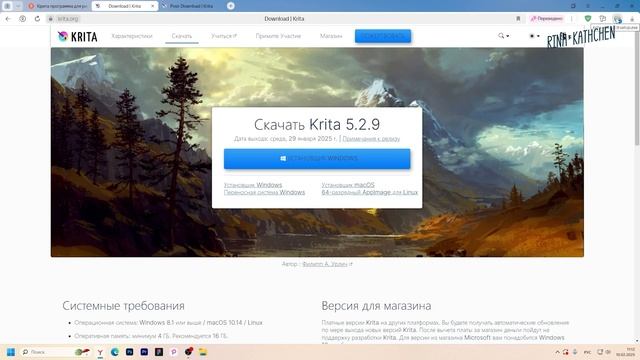Click the Версия для магазина heading
Image resolution: width=640 pixels, height=360 pixels.
pyautogui.click(x=376, y=306)
